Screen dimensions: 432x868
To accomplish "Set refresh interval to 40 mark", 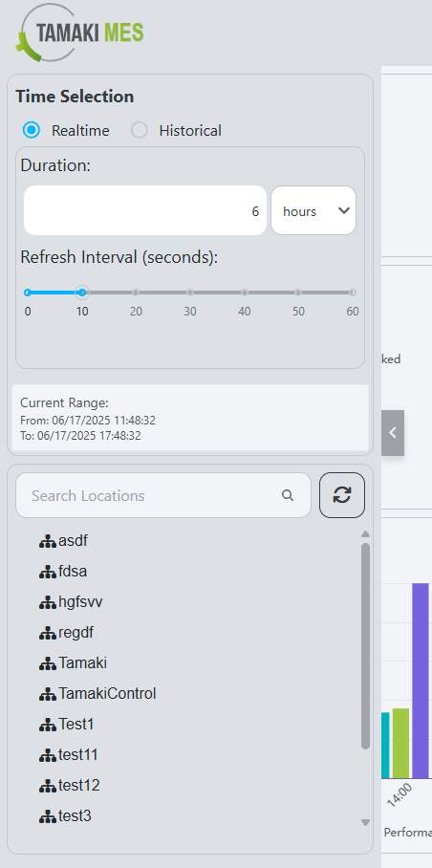I will 245,293.
